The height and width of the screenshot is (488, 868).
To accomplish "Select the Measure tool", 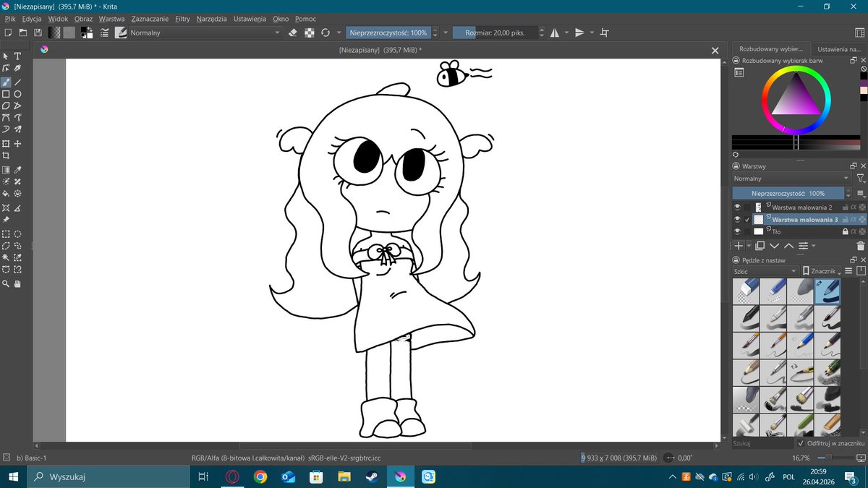I will [17, 208].
